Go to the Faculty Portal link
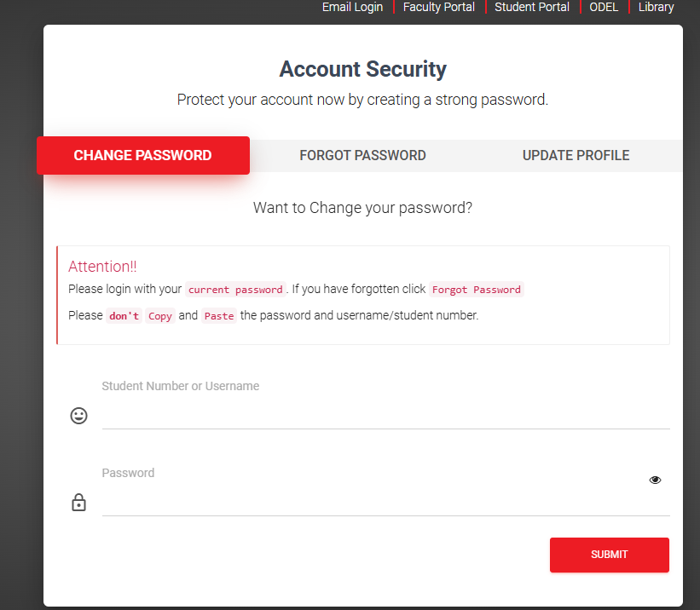700x610 pixels. pyautogui.click(x=439, y=7)
